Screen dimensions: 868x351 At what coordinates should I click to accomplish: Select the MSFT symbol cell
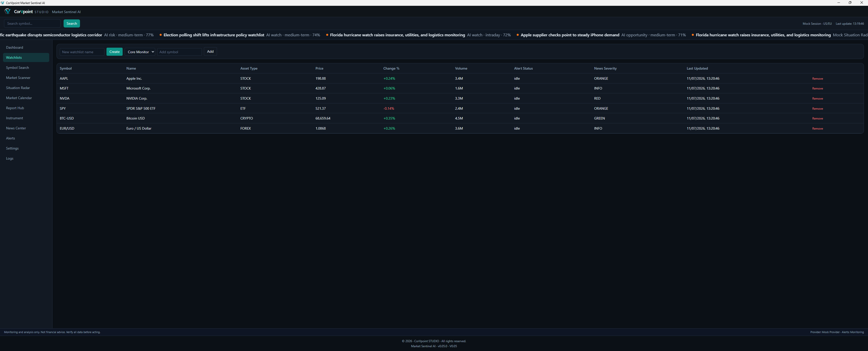click(x=64, y=88)
